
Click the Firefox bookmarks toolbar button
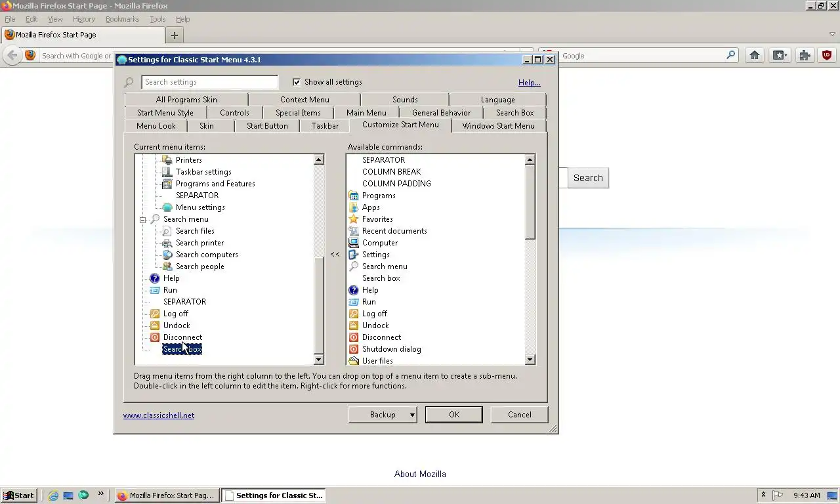[x=780, y=56]
